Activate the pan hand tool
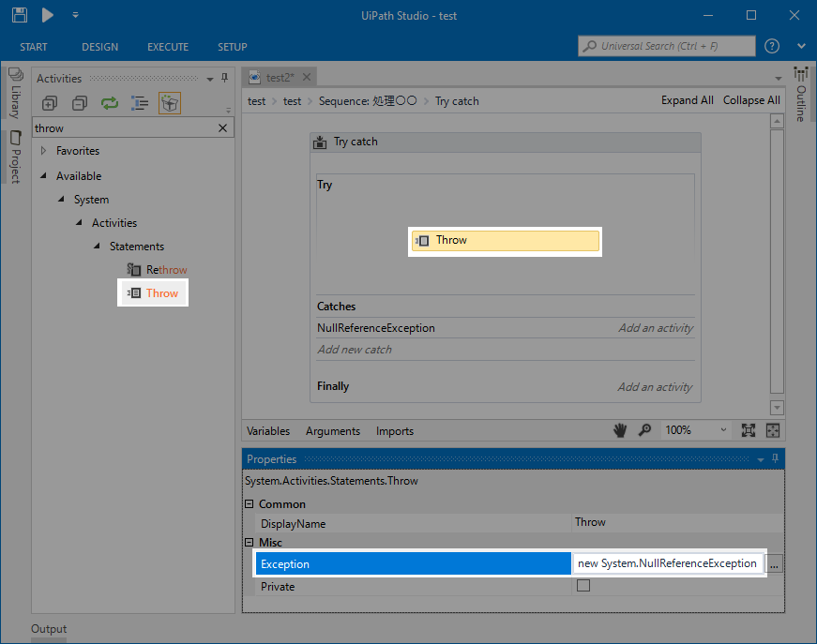The image size is (817, 644). click(x=619, y=430)
